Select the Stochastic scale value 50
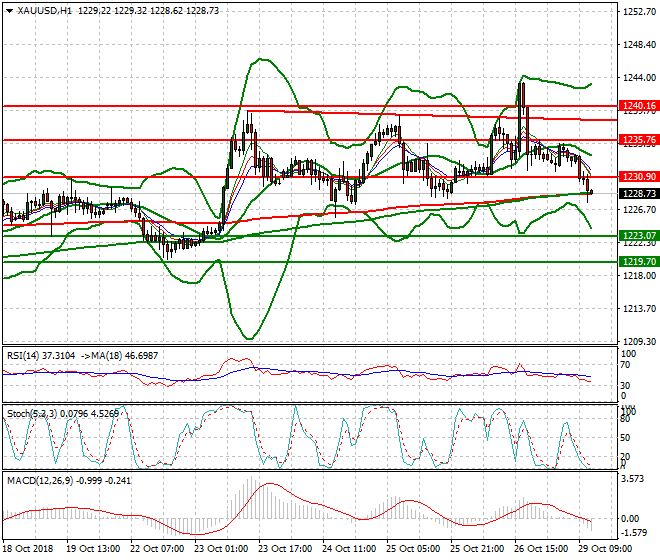 (626, 438)
